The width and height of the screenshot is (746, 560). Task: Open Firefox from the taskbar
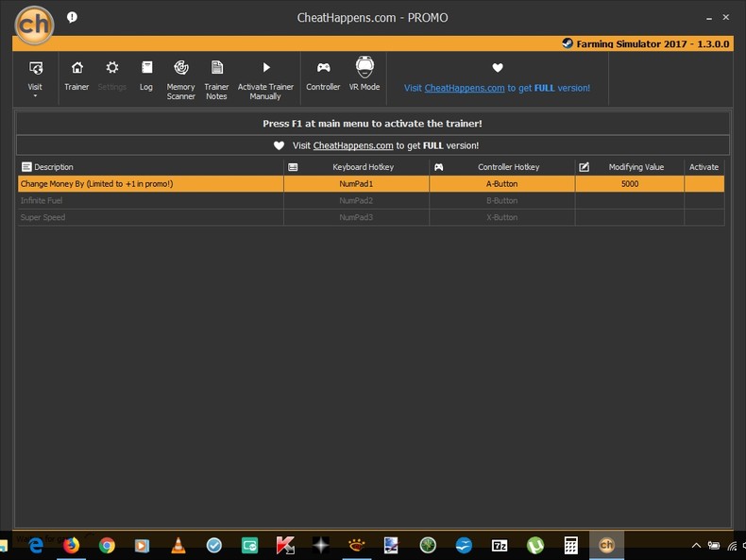(72, 545)
